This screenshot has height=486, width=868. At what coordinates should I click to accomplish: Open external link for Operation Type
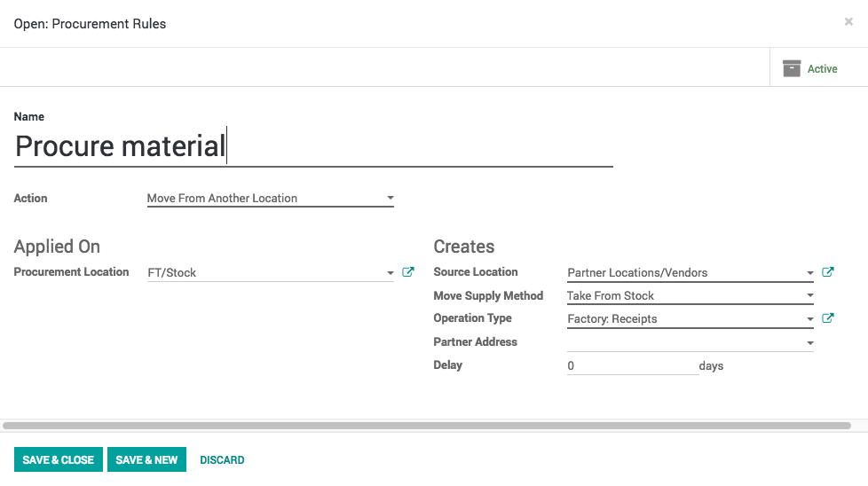click(828, 318)
